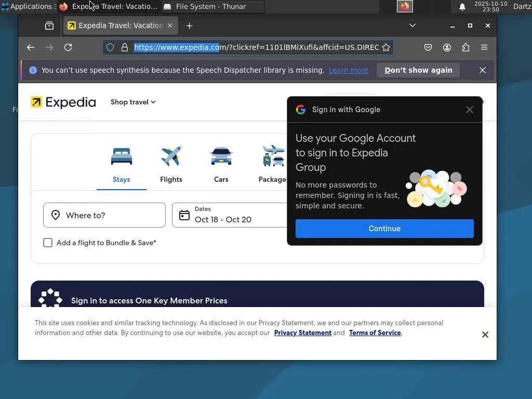This screenshot has width=532, height=399.
Task: Open a new browser tab
Action: (189, 26)
